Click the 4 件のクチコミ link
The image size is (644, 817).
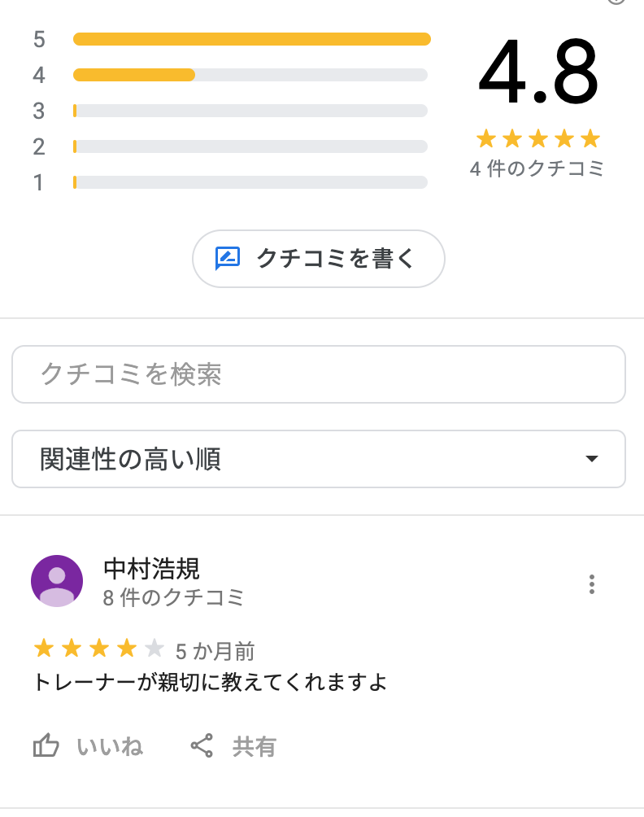click(x=537, y=169)
